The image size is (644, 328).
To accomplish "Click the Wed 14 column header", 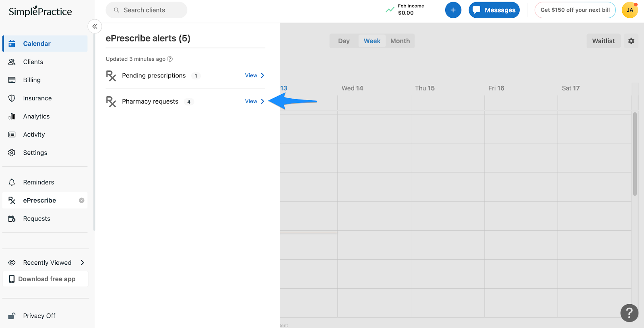I will [x=352, y=88].
